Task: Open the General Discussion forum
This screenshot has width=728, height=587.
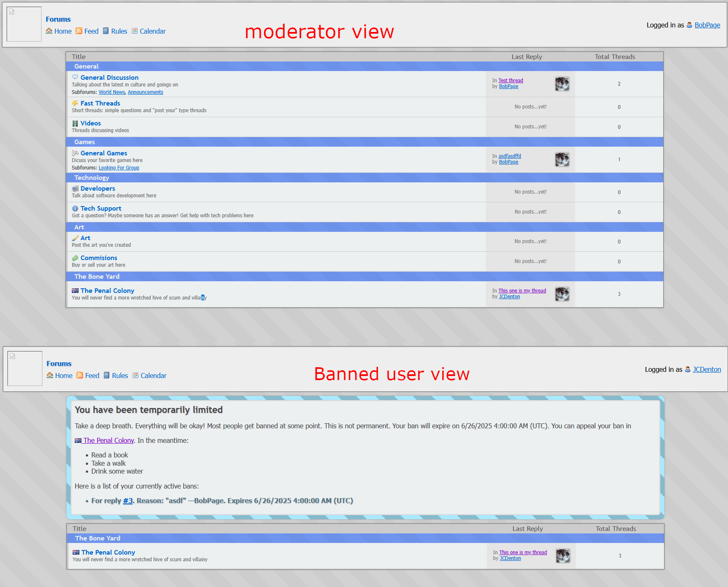Action: point(110,78)
